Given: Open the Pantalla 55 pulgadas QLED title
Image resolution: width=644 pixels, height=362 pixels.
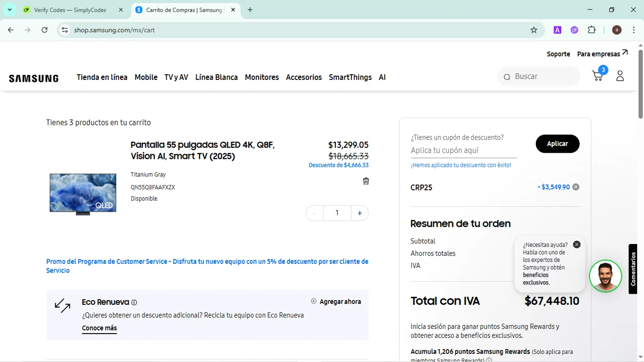Looking at the screenshot, I should click(203, 150).
